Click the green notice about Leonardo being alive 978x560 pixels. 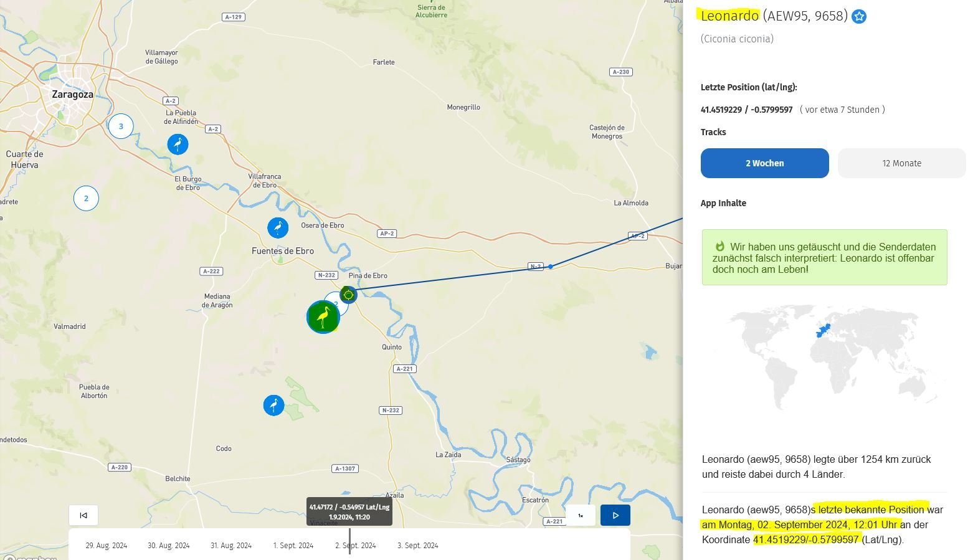[824, 258]
